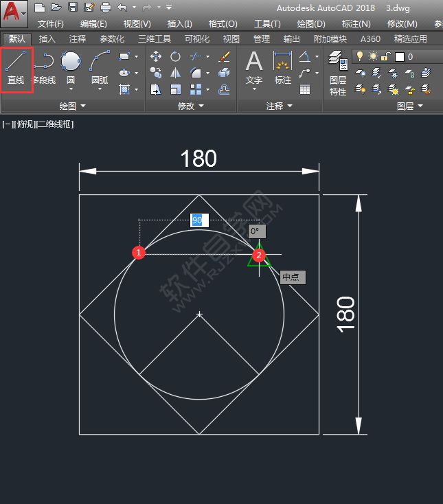Select the Trim tool icon
Image resolution: width=443 pixels, height=504 pixels.
point(196,56)
